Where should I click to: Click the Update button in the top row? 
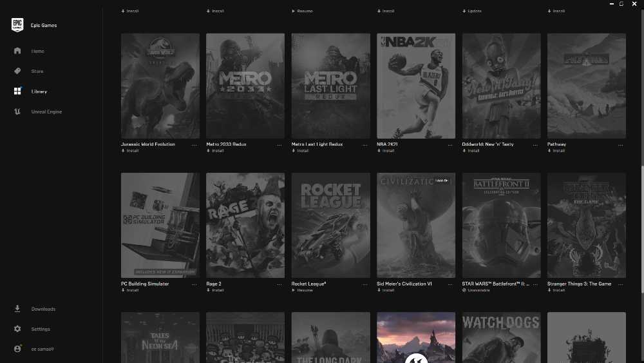(472, 11)
